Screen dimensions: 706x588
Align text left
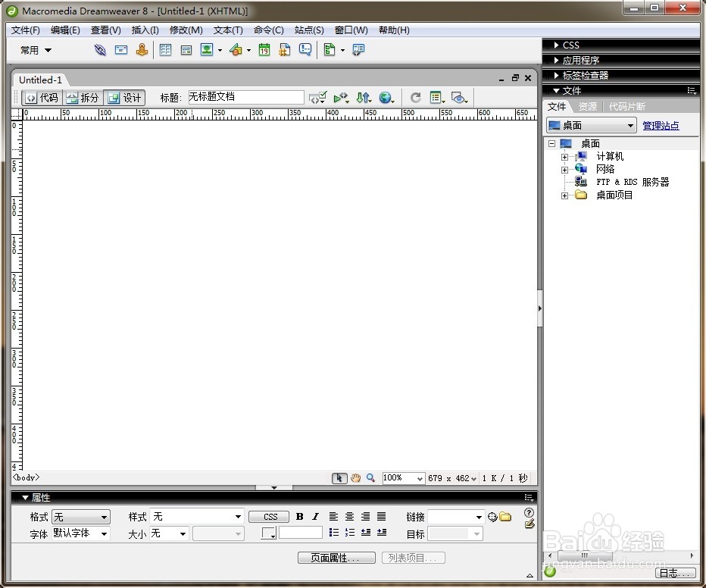click(x=333, y=517)
